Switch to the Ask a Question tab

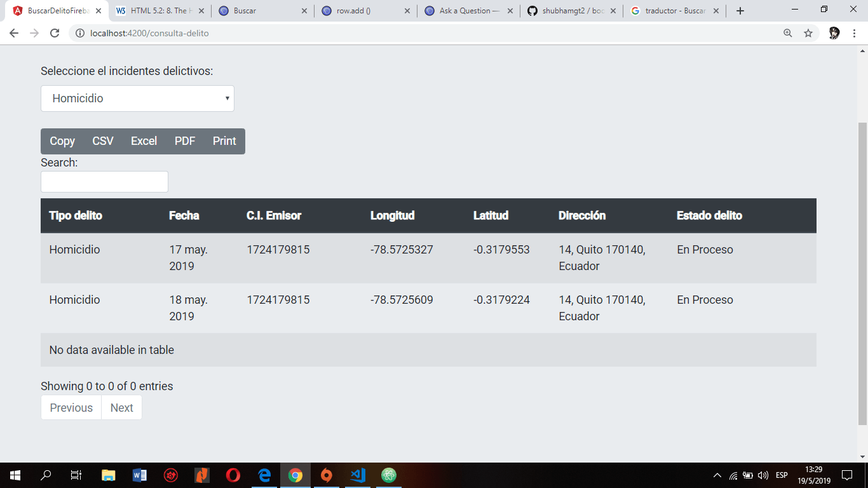tap(468, 11)
